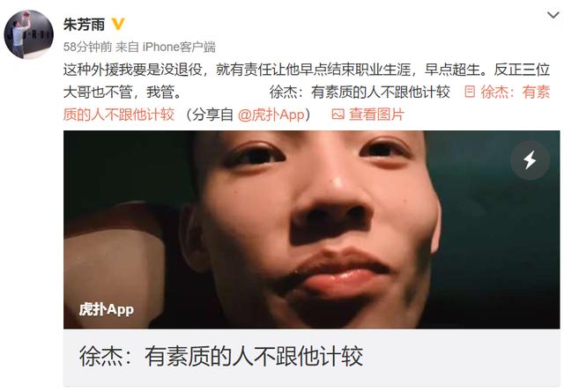Click the 虎扑App watermark on the image
Viewport: 564px width, 392px height.
point(106,309)
